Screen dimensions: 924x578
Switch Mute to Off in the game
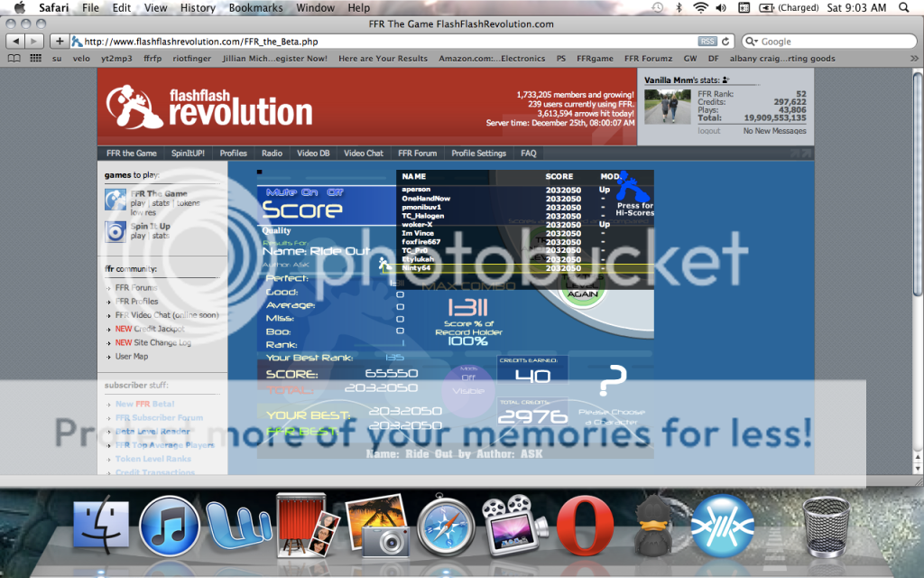click(x=335, y=192)
